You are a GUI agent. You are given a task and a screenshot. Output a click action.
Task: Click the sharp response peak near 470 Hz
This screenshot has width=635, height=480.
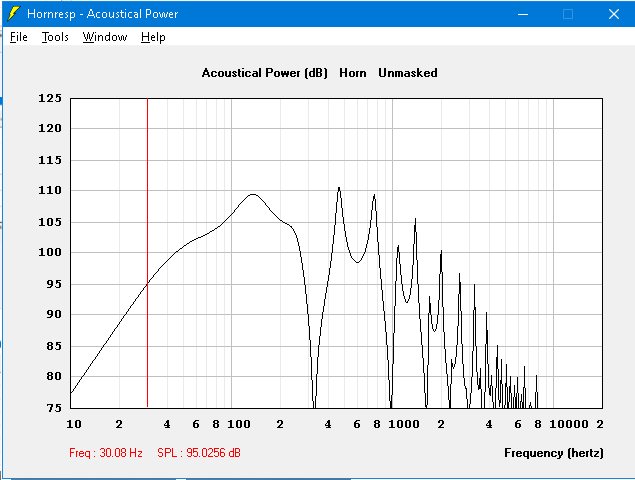tap(339, 188)
